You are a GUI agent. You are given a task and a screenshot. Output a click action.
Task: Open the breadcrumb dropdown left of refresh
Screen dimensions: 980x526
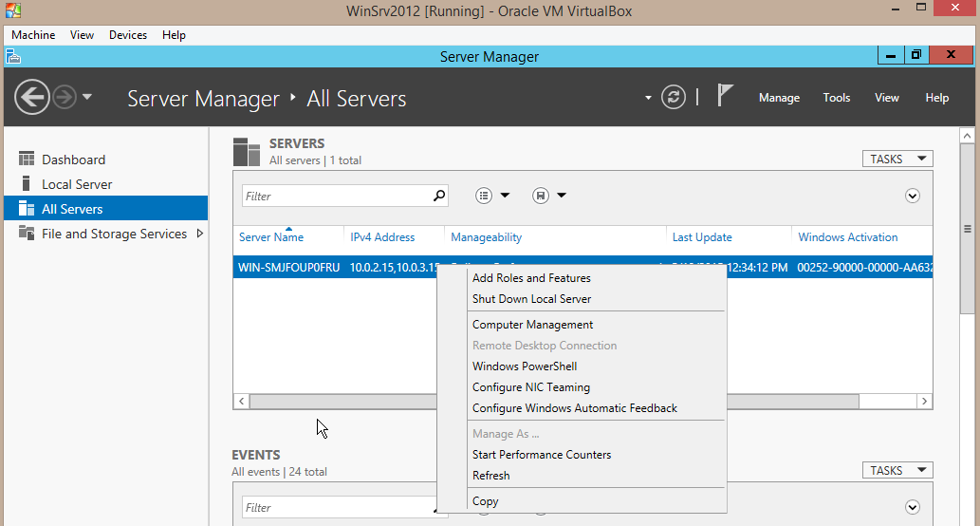[648, 98]
